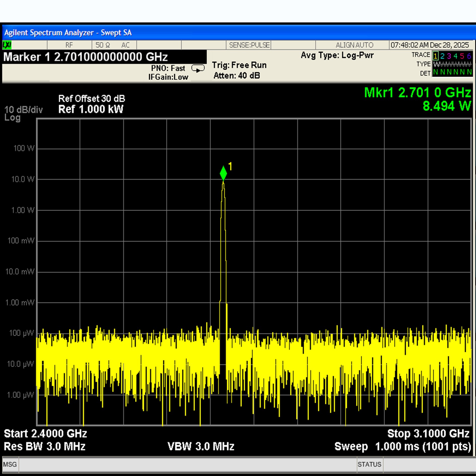
Task: Click the 1.00 mW axis label
Action: tap(20, 302)
